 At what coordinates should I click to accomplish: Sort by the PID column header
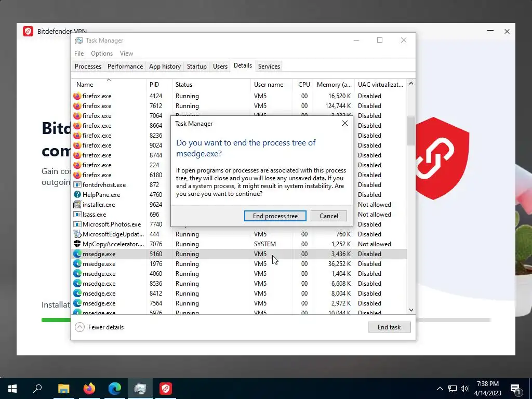point(159,85)
